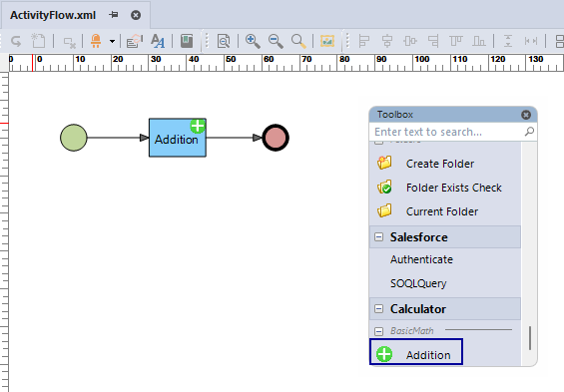
Task: Collapse the Calculator toolbox group
Action: click(x=378, y=308)
